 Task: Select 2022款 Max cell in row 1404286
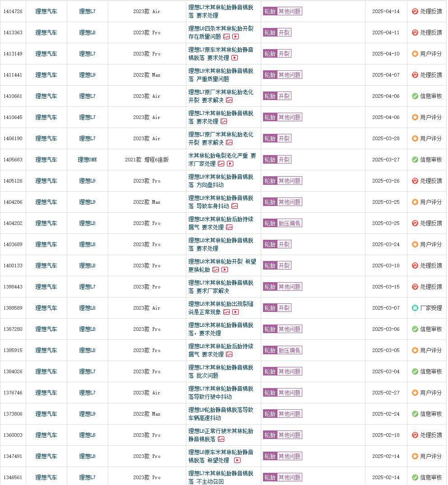[147, 202]
